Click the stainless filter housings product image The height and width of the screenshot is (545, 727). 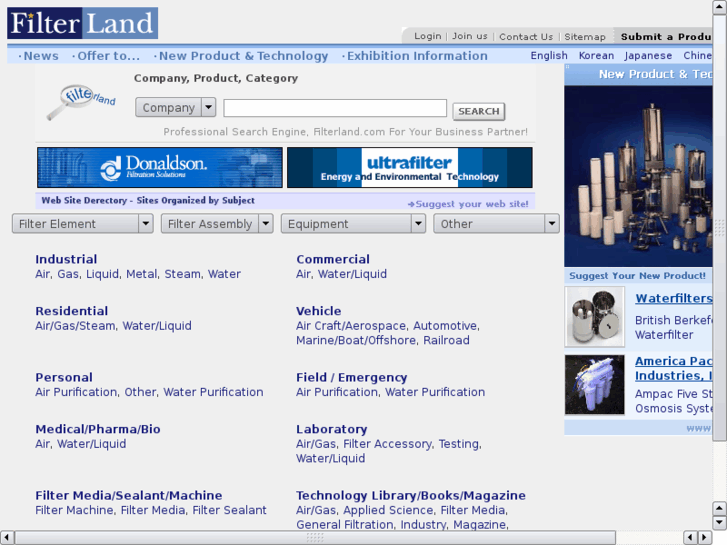click(638, 176)
